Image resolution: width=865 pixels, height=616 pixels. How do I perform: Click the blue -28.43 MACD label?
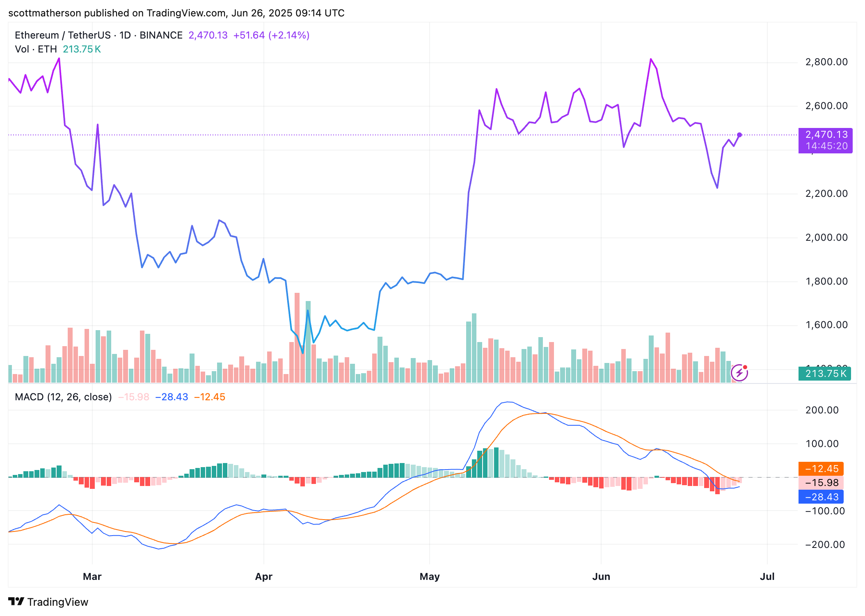pos(821,497)
